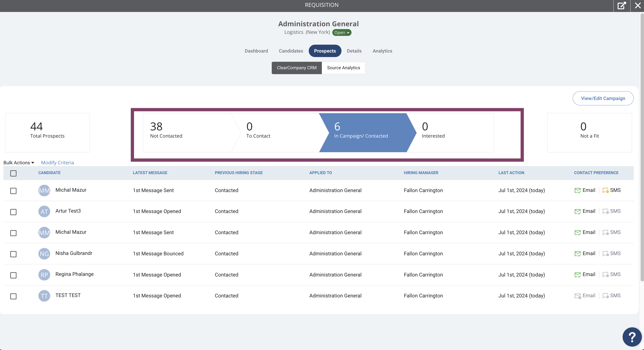Screen dimensions: 644x350
Task: Filter by 44 Total Prospects card
Action: pyautogui.click(x=47, y=132)
